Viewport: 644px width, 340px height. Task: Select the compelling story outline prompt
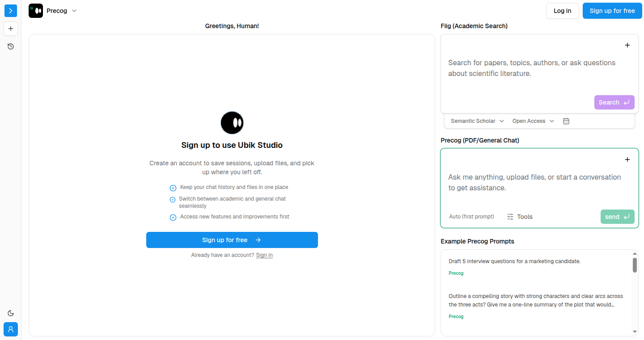[536, 300]
